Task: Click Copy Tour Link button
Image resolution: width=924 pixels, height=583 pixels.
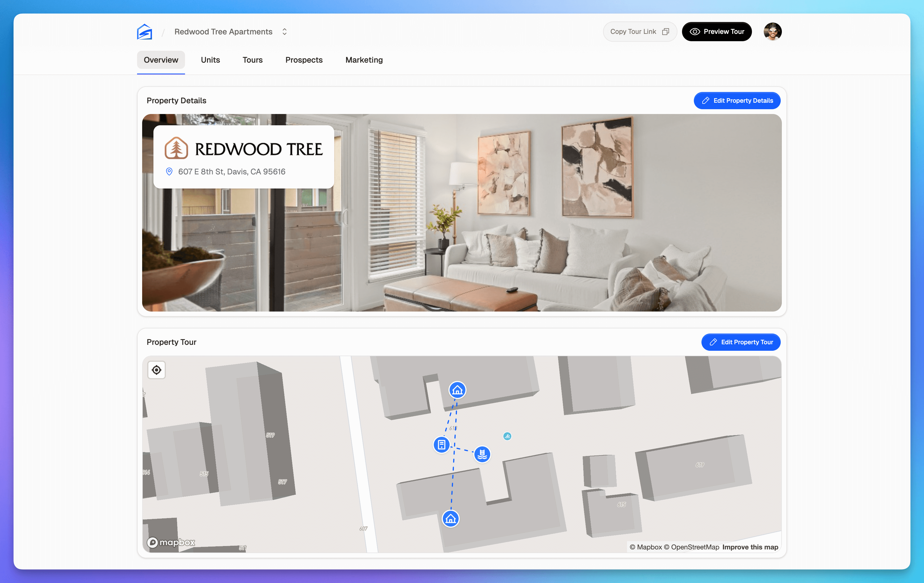Action: 639,32
